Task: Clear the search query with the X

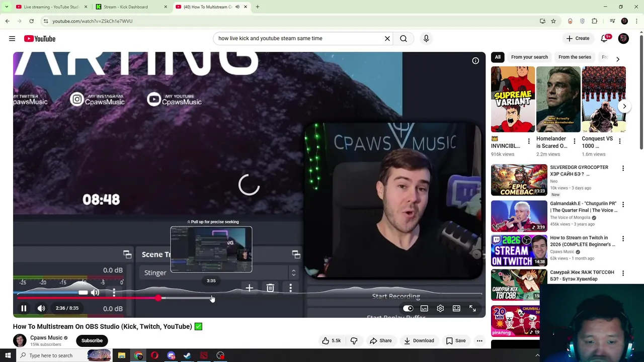Action: [x=387, y=38]
